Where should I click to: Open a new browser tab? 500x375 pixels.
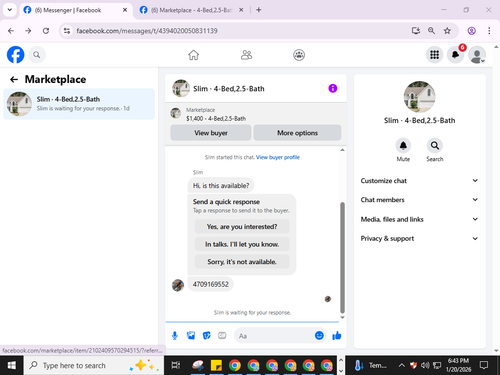pyautogui.click(x=259, y=10)
